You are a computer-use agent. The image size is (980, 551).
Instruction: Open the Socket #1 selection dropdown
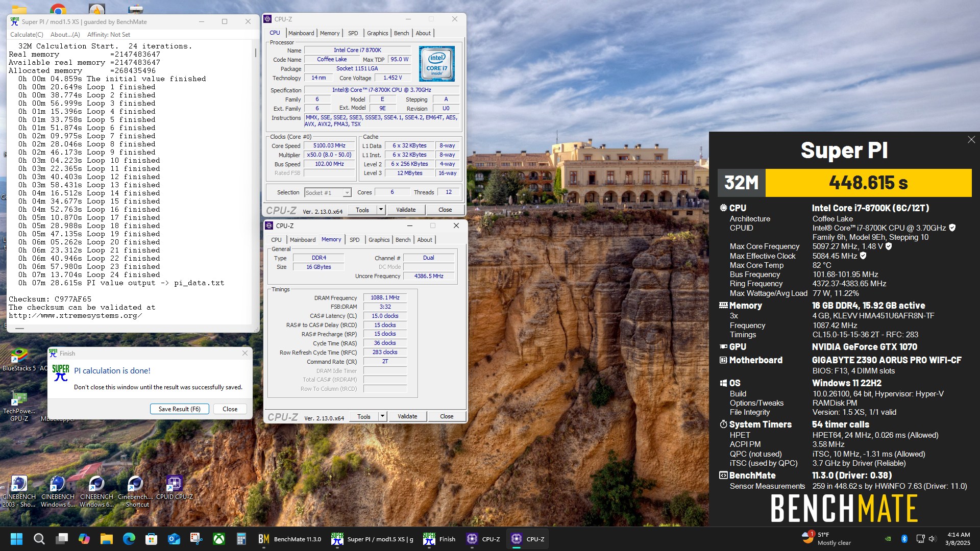point(328,193)
